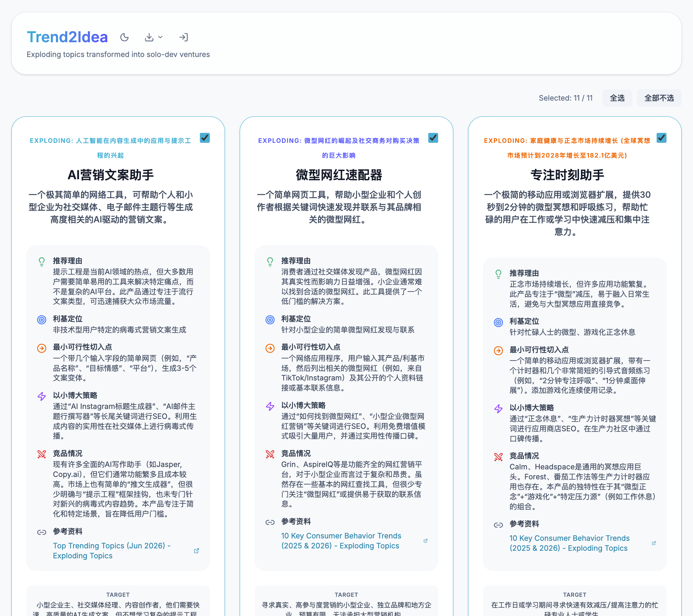Click "Exploding topics transformed into solo-dev ventures" tagline
The image size is (693, 616).
(118, 55)
